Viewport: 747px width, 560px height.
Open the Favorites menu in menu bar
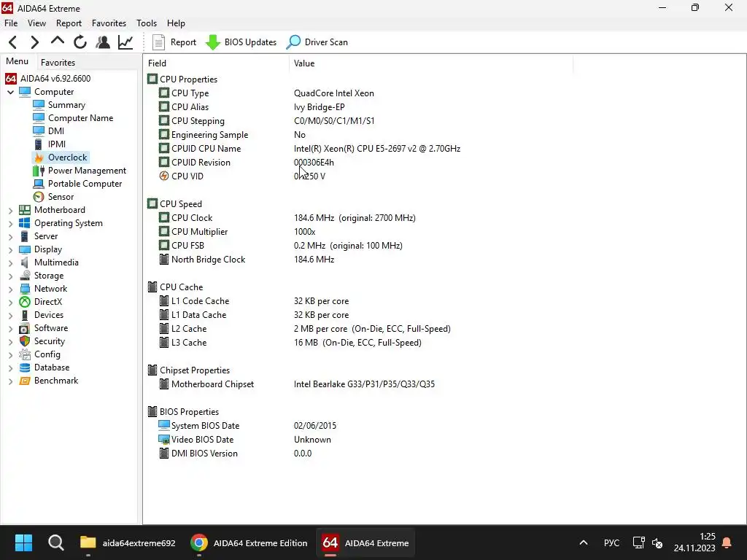pyautogui.click(x=109, y=23)
